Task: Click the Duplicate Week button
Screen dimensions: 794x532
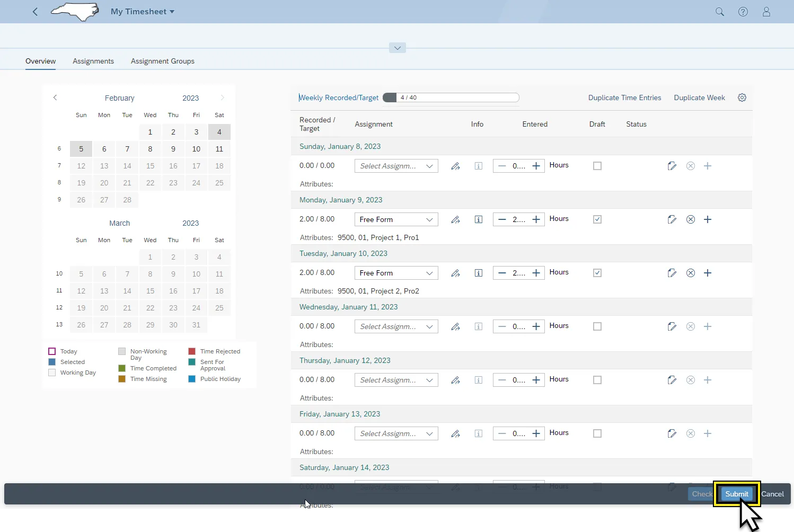Action: point(700,97)
